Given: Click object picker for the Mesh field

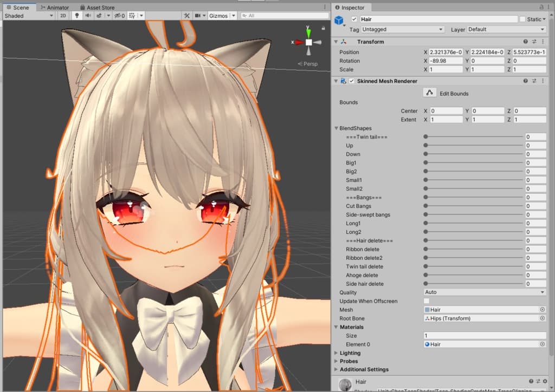Looking at the screenshot, I should [542, 310].
